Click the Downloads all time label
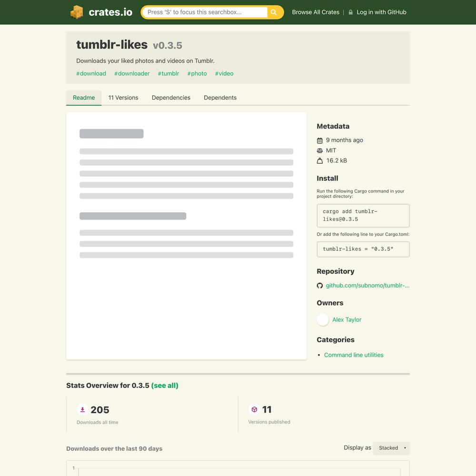 point(98,422)
